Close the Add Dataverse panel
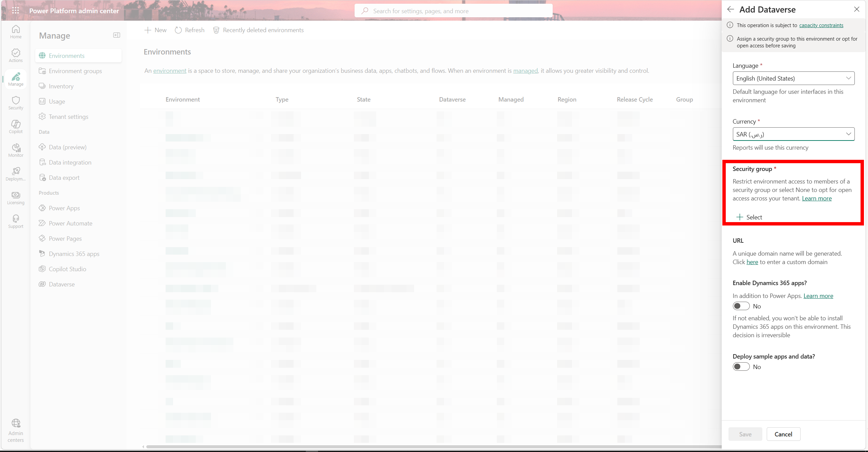 [856, 9]
